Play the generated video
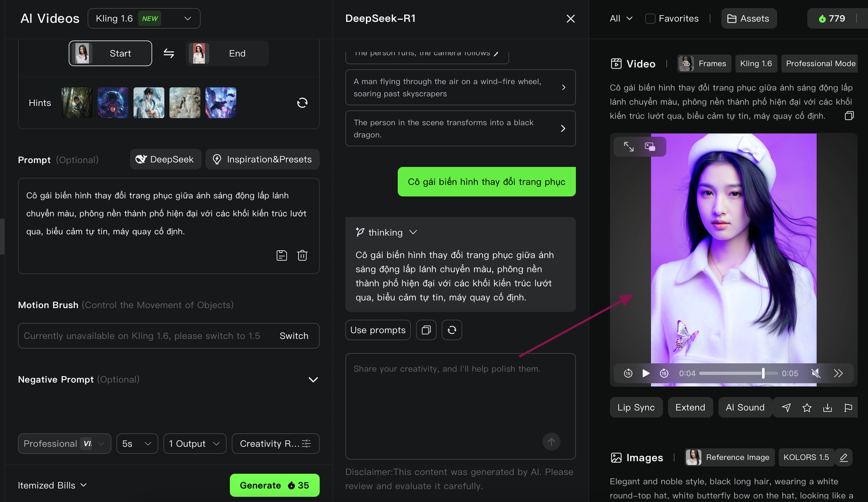Viewport: 868px width, 502px height. [646, 373]
